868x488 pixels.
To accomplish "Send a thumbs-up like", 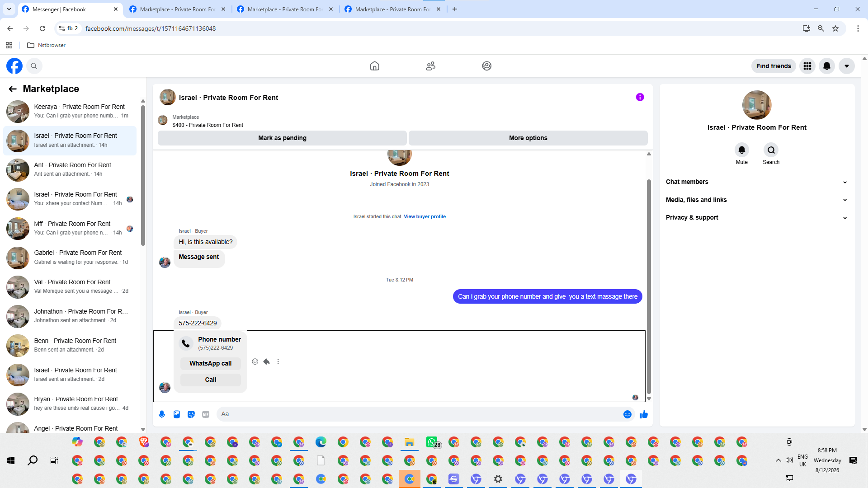I will pyautogui.click(x=644, y=414).
